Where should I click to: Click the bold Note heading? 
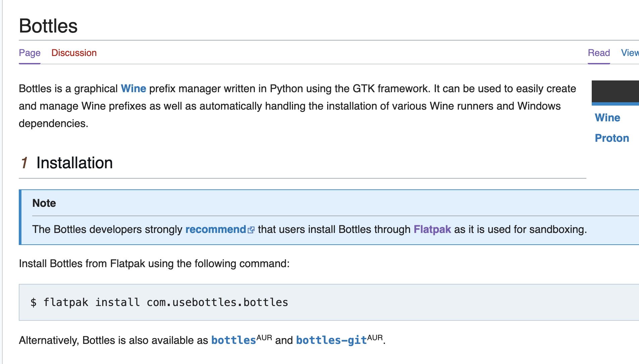point(44,203)
